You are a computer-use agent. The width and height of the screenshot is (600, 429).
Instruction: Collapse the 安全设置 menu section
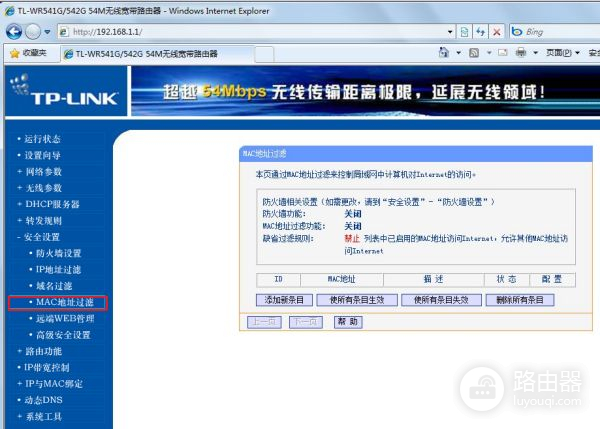click(x=43, y=237)
